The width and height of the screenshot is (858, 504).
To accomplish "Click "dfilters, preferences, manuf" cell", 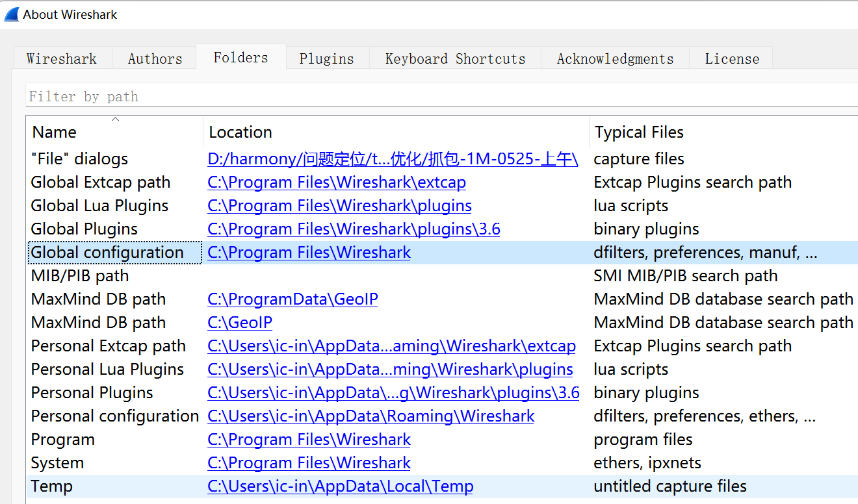I will click(705, 253).
